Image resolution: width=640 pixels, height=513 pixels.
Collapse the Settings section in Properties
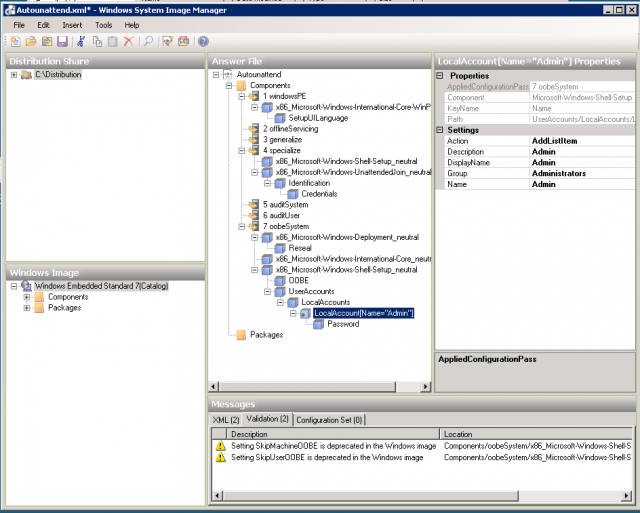[441, 130]
